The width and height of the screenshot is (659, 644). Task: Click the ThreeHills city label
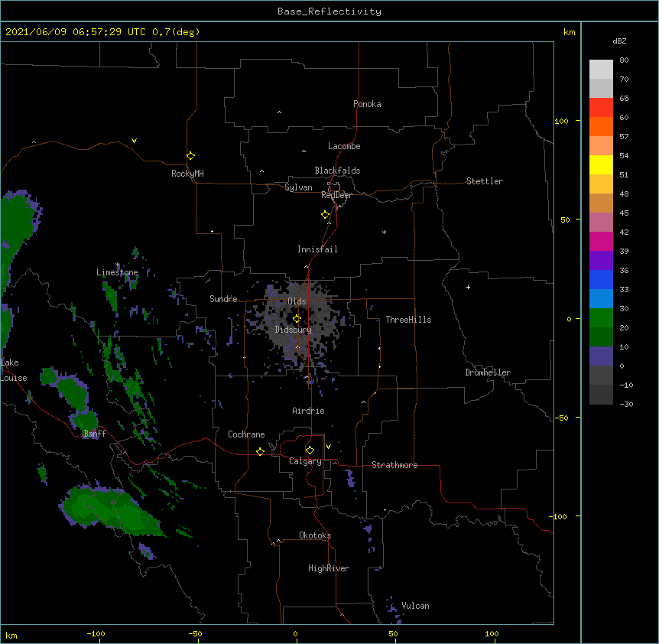(x=408, y=320)
